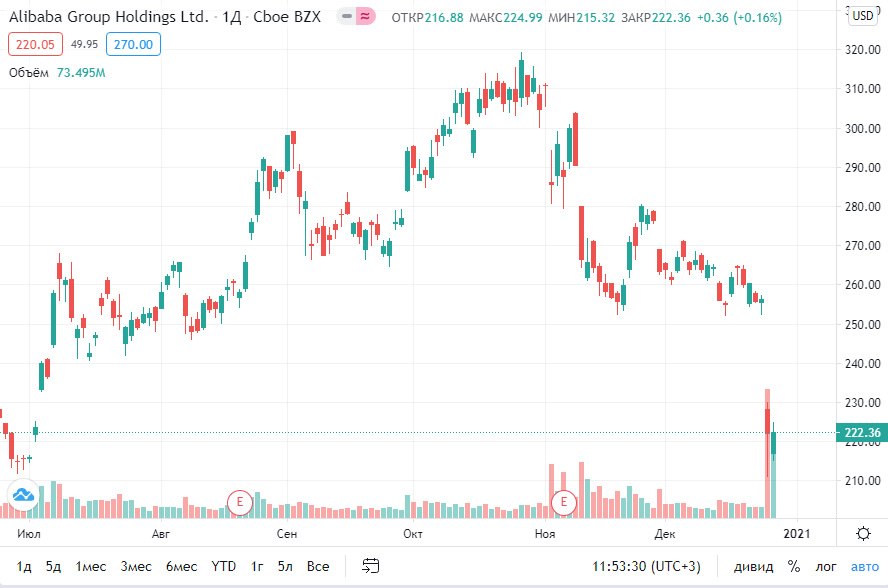Click the МИН 215.32 low value
Image resolution: width=888 pixels, height=588 pixels.
point(582,18)
